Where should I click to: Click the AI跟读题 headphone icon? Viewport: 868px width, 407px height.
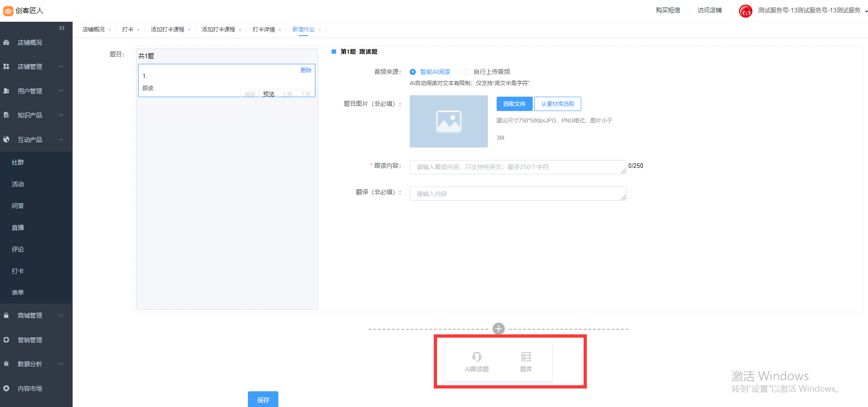click(477, 357)
